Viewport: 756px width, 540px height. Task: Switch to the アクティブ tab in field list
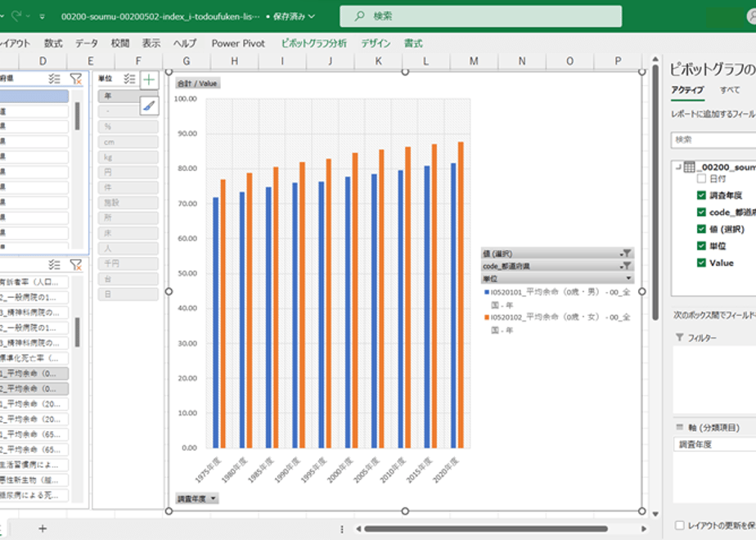[x=687, y=90]
